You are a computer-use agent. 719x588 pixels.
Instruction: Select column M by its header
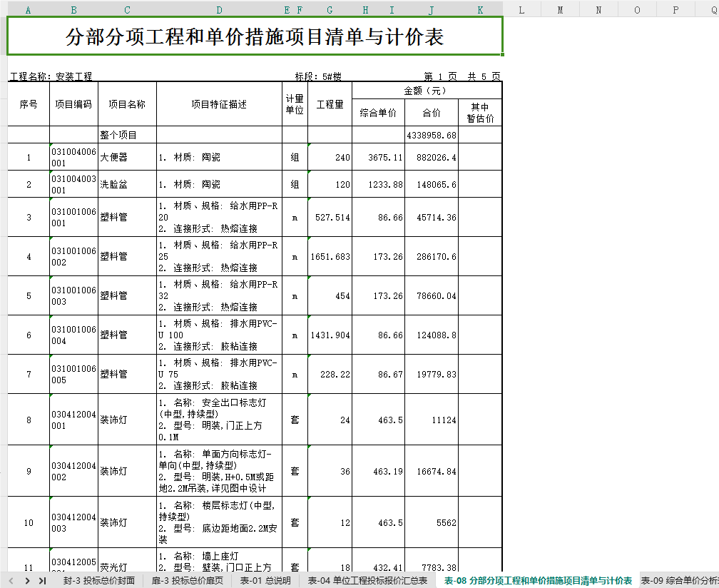pos(561,10)
